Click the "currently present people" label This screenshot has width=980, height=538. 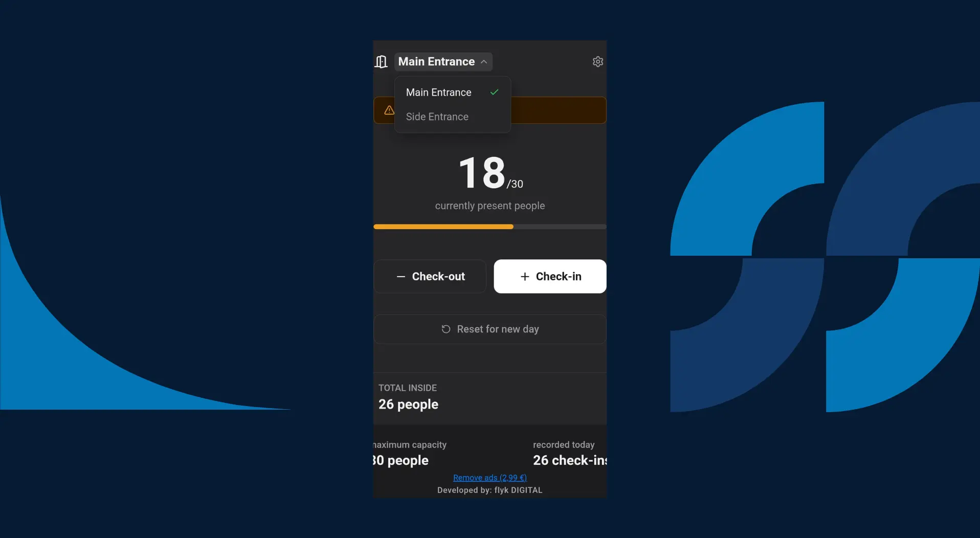[x=490, y=206]
